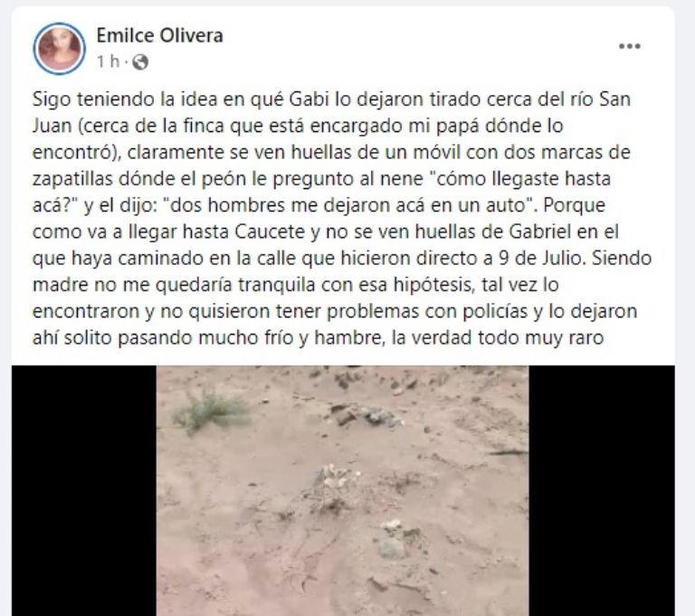Click the word hipótesis in the post

433,285
